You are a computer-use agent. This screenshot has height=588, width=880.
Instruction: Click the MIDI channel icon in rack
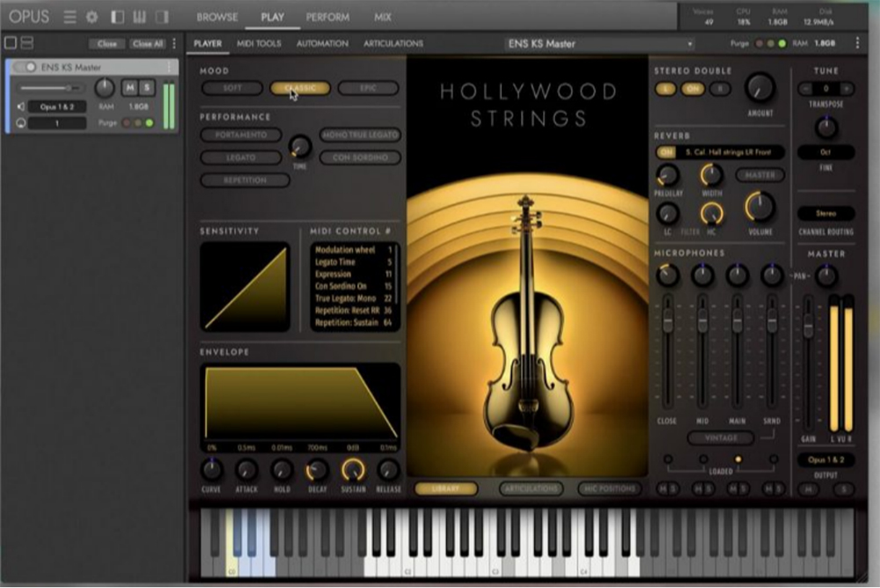point(21,123)
